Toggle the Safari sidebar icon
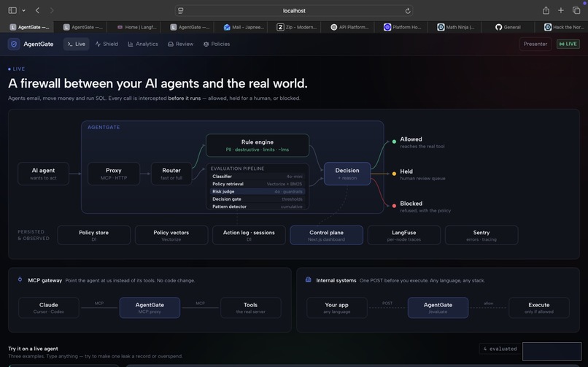The width and height of the screenshot is (588, 367). click(12, 10)
